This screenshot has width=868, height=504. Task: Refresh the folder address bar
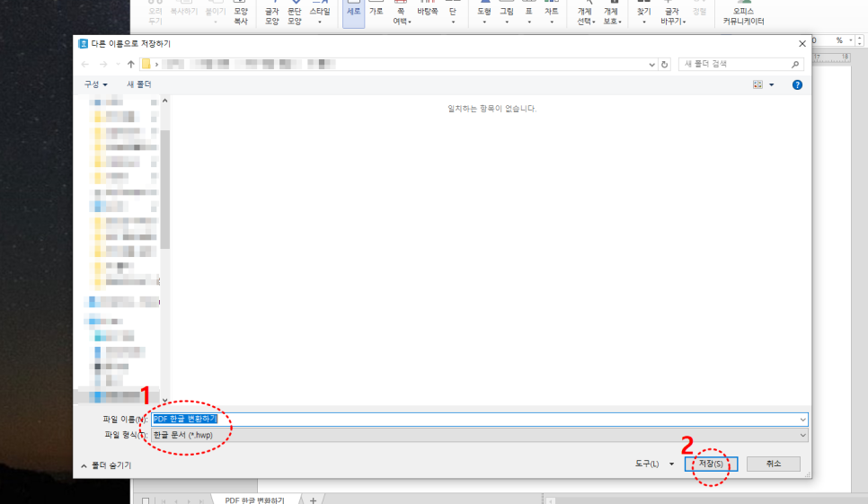click(665, 65)
